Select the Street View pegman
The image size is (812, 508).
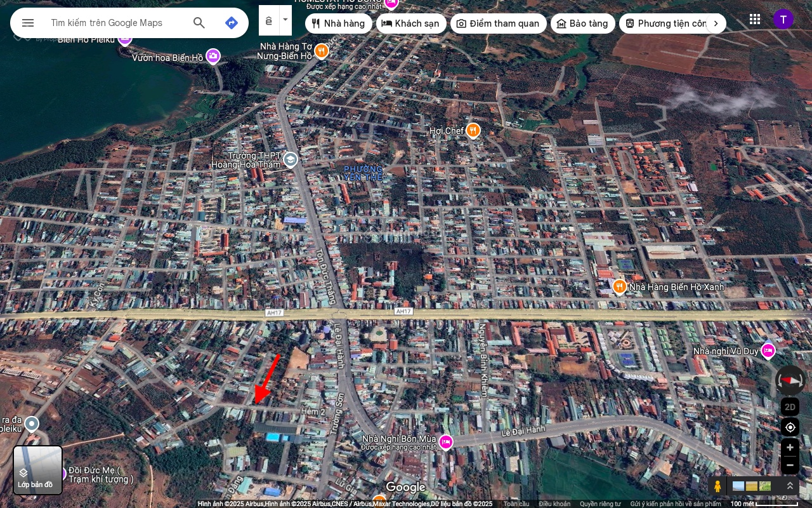pyautogui.click(x=717, y=486)
